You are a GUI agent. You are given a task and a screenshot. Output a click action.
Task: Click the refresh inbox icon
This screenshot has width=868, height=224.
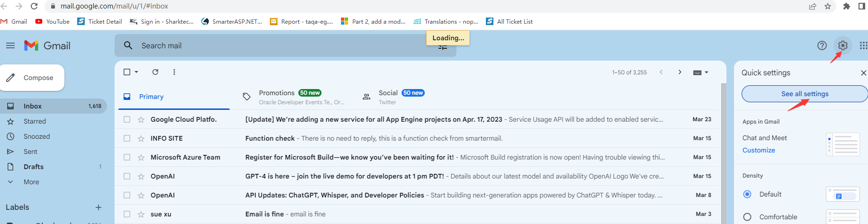(x=155, y=72)
